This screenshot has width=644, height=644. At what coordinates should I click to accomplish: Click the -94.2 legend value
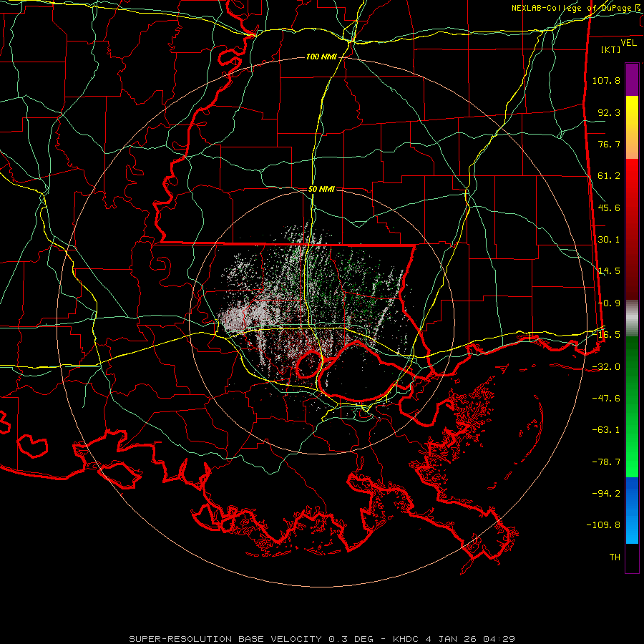point(606,494)
